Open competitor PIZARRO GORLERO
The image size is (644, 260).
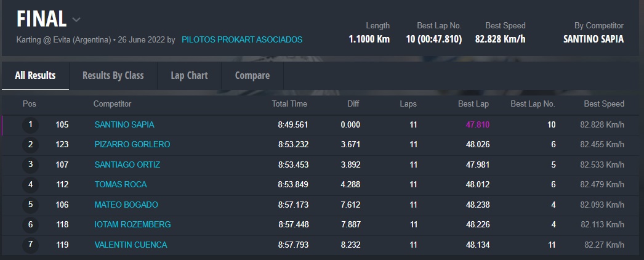pyautogui.click(x=132, y=144)
